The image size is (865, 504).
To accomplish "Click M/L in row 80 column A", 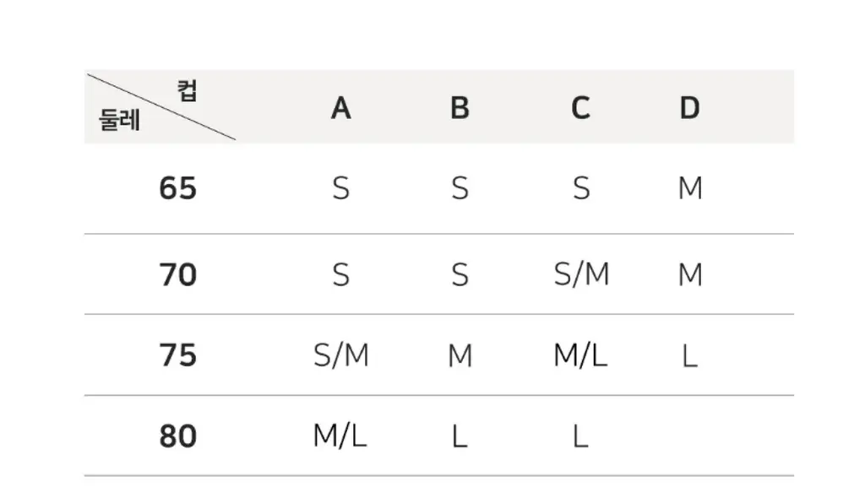I will (340, 436).
